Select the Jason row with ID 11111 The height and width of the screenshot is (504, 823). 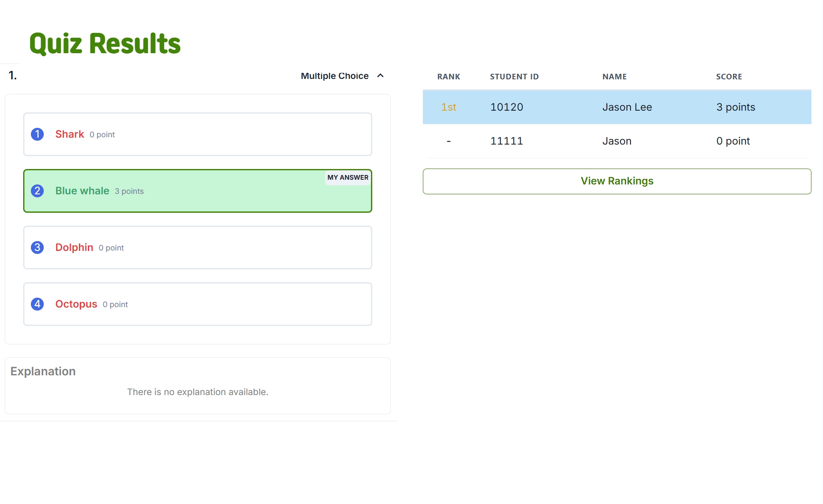click(617, 141)
